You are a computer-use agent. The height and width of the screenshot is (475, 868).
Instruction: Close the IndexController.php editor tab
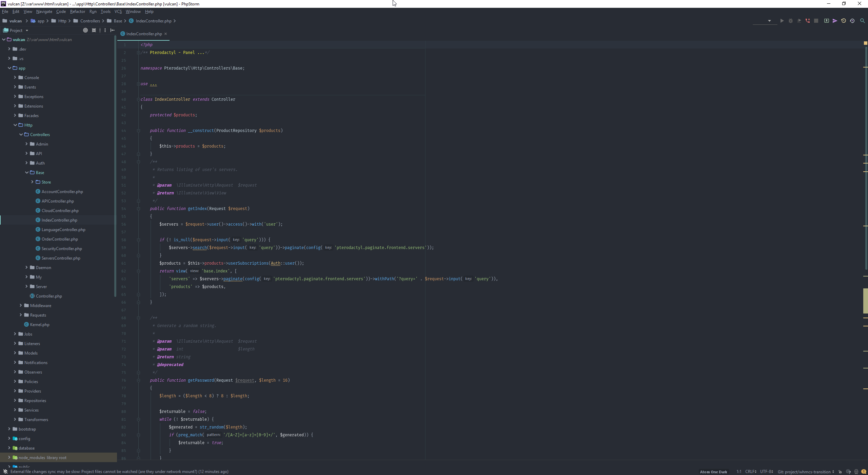coord(165,34)
